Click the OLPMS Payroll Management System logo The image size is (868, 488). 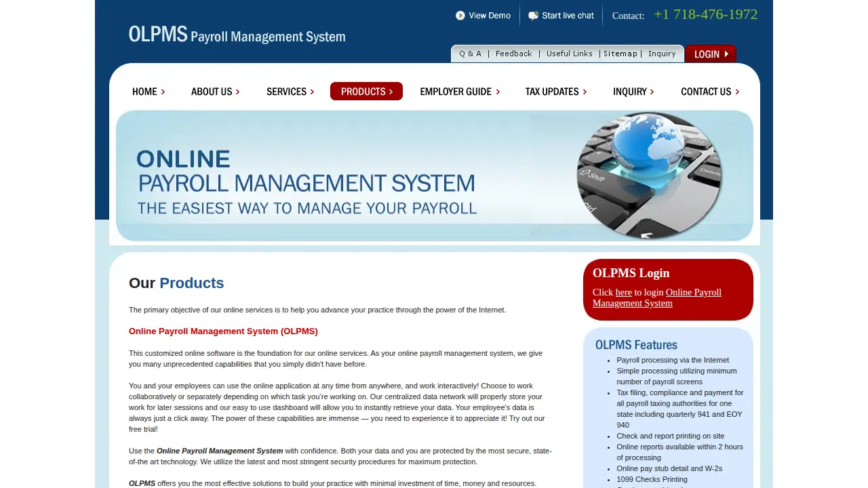pyautogui.click(x=237, y=35)
